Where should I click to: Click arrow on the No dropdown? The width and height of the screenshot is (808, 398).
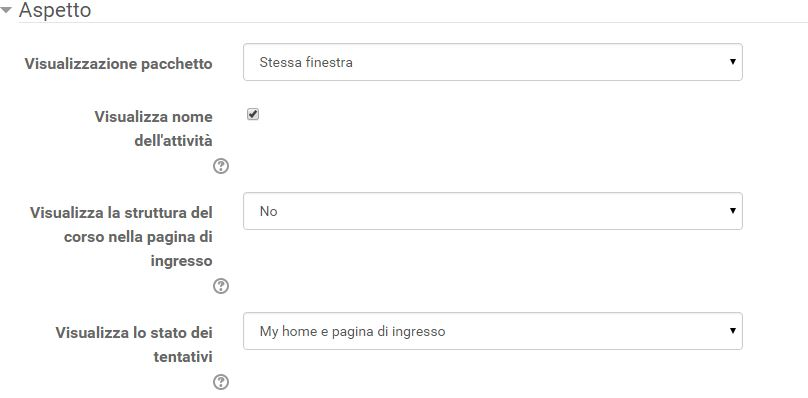[x=732, y=211]
